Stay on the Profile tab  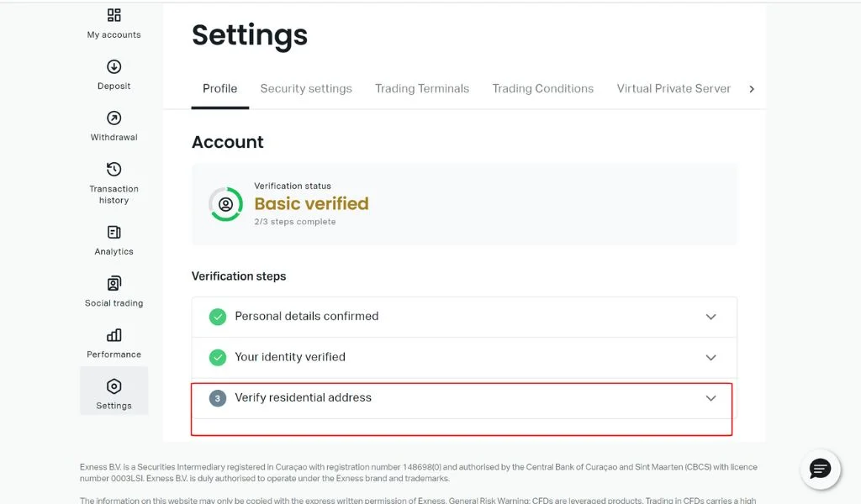(219, 88)
